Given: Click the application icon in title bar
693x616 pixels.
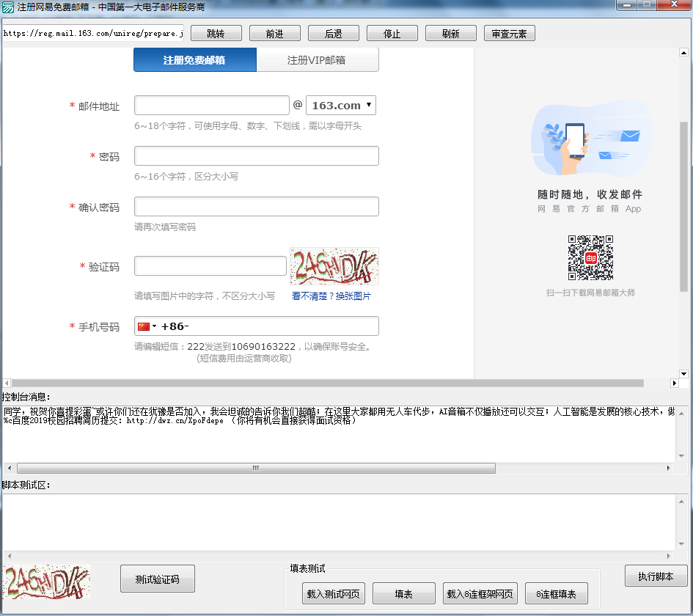Looking at the screenshot, I should point(8,7).
